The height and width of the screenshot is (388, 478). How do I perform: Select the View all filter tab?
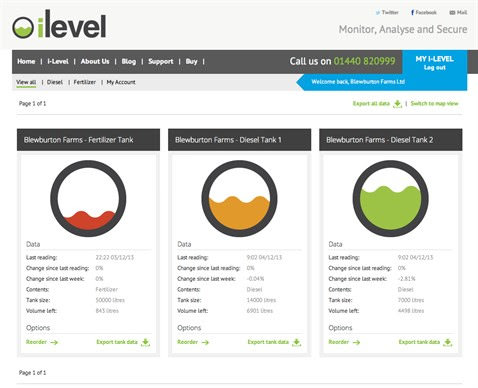point(26,82)
